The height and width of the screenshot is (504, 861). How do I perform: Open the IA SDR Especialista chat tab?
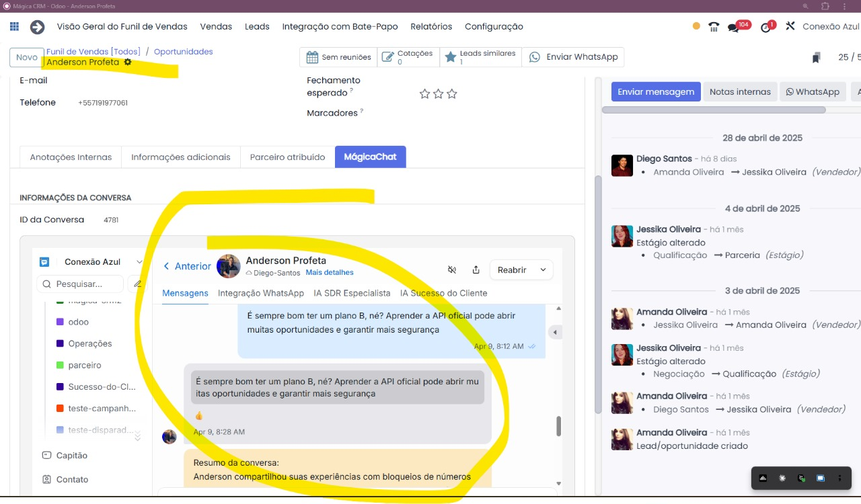pos(352,293)
